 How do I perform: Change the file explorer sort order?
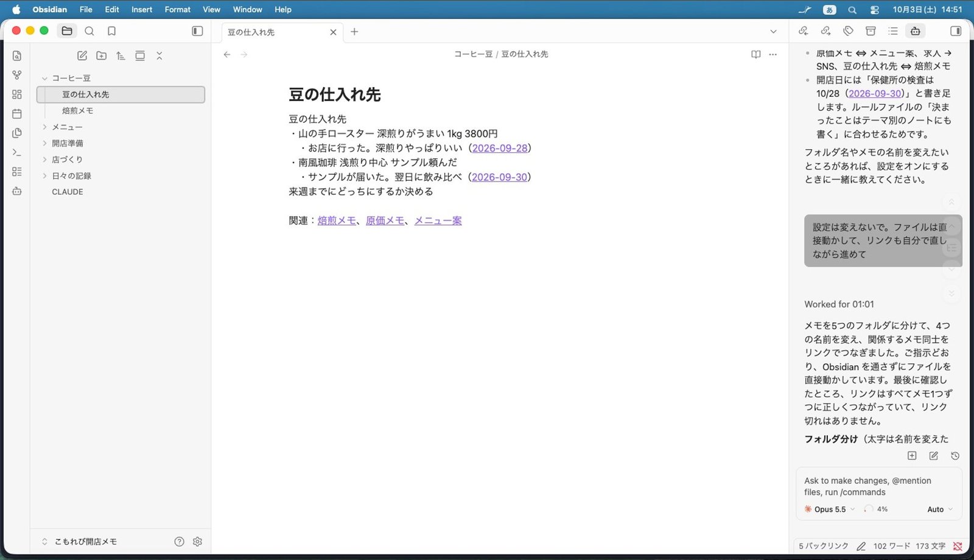pos(121,55)
